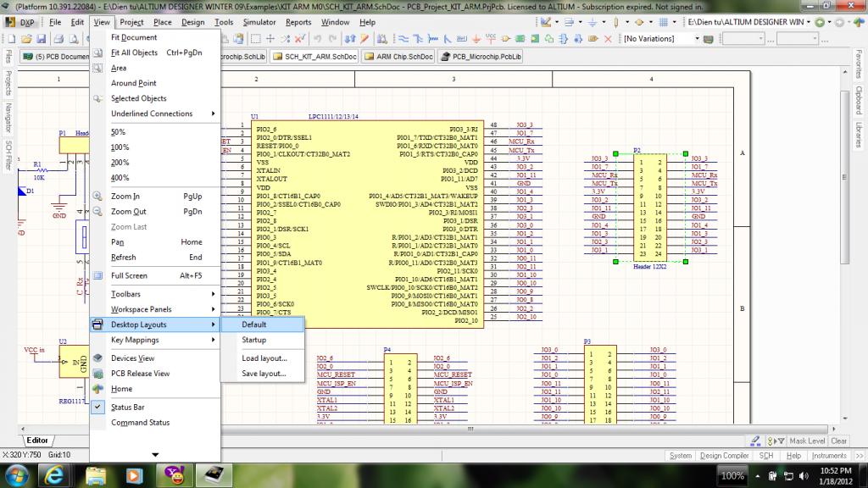The height and width of the screenshot is (488, 868).
Task: Place a GND power port from toolbar
Action: point(475,39)
